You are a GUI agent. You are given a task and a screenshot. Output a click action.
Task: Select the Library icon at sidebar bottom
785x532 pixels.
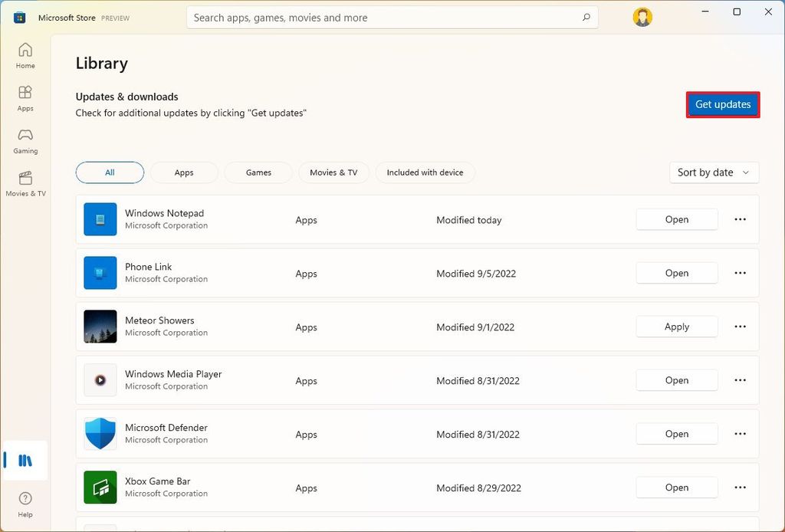click(25, 460)
